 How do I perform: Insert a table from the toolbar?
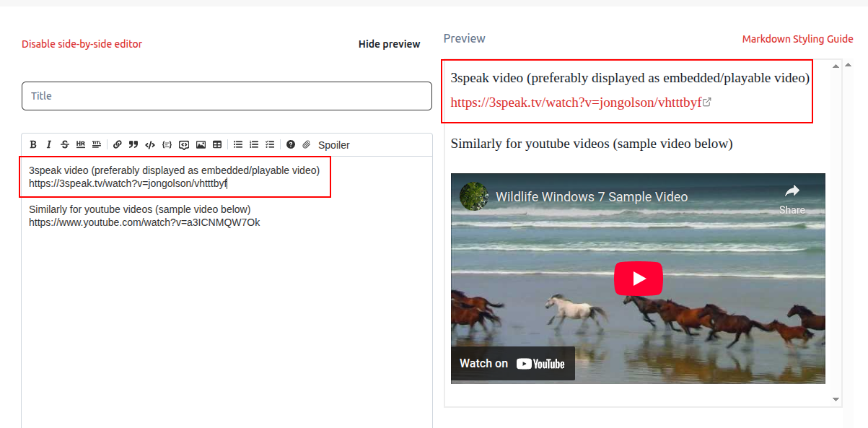pyautogui.click(x=217, y=145)
